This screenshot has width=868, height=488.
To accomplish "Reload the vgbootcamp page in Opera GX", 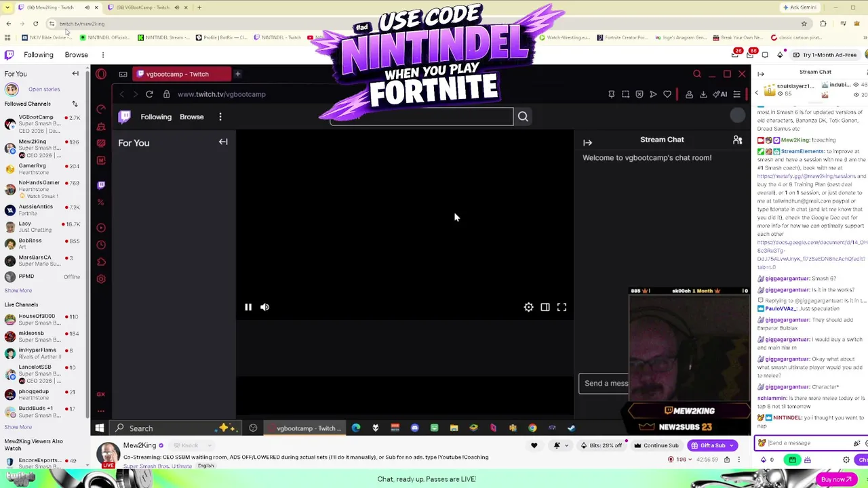I will tap(149, 94).
